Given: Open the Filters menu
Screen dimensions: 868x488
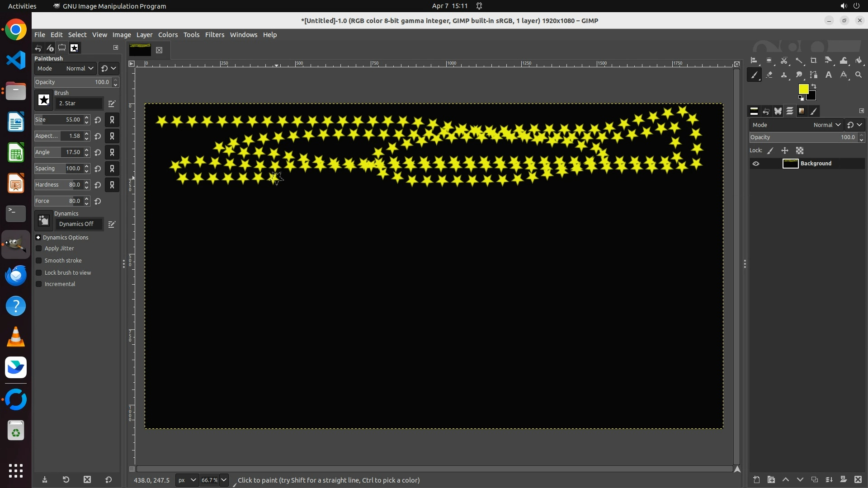Looking at the screenshot, I should pos(214,35).
